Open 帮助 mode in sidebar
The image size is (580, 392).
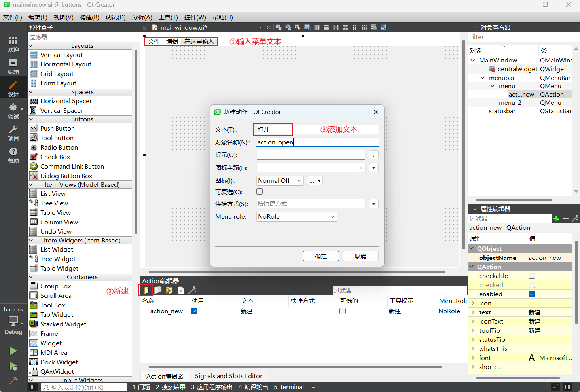(x=13, y=155)
